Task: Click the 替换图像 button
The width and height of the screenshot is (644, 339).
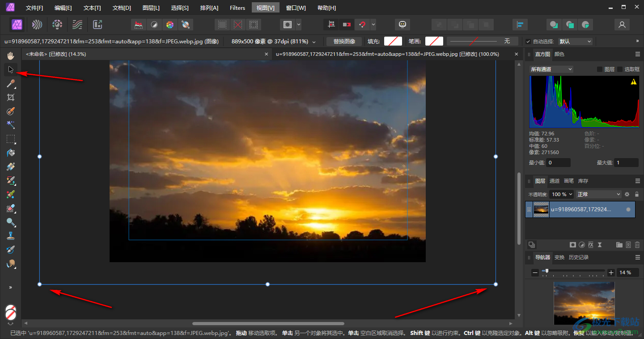Action: [x=344, y=42]
